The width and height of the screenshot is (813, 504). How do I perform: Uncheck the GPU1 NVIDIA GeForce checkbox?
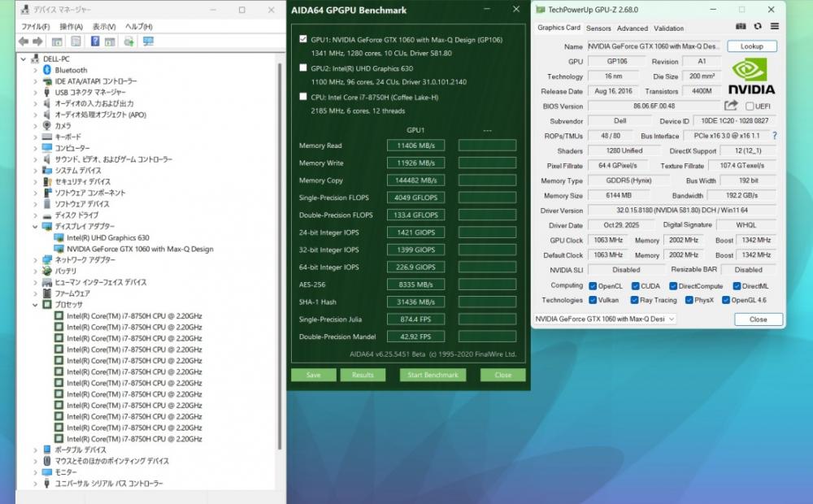tap(303, 39)
